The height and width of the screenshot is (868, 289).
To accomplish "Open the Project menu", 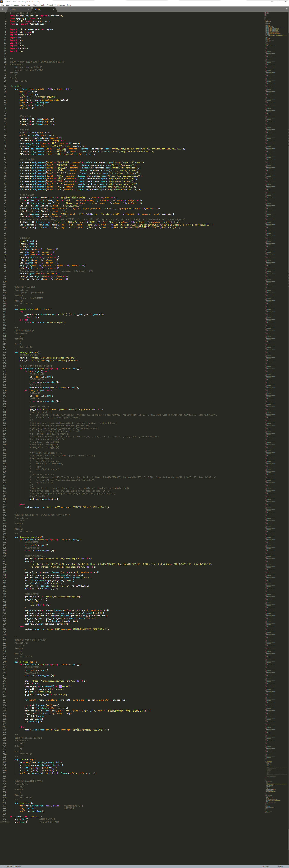I will click(50, 5).
